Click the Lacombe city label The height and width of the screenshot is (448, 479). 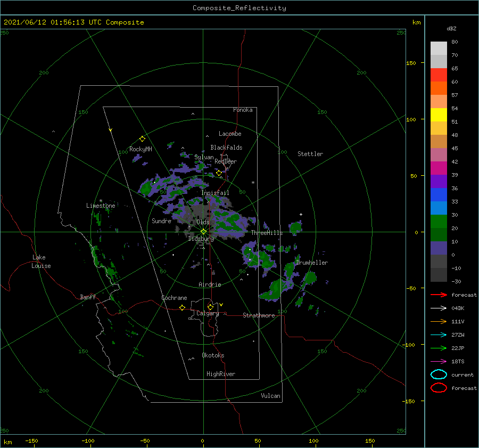click(x=230, y=134)
